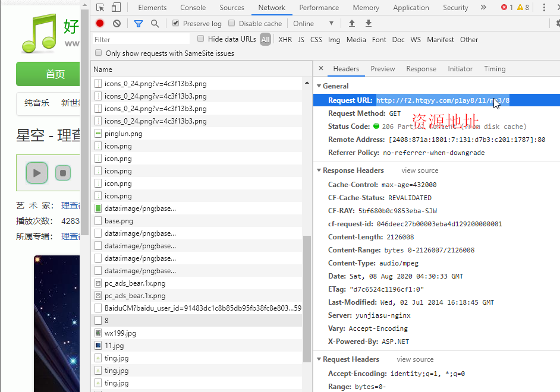Click the Name column header
This screenshot has width=560, height=392.
tap(202, 69)
